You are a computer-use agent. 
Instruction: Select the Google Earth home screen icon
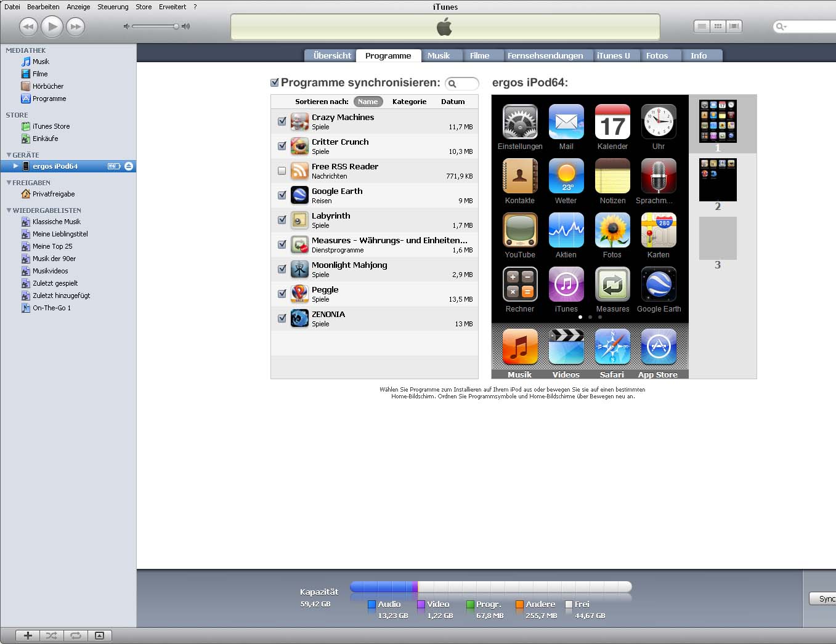pos(659,284)
